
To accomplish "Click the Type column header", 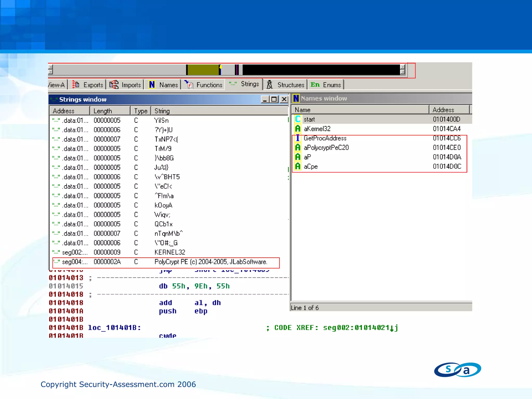I will [x=141, y=111].
